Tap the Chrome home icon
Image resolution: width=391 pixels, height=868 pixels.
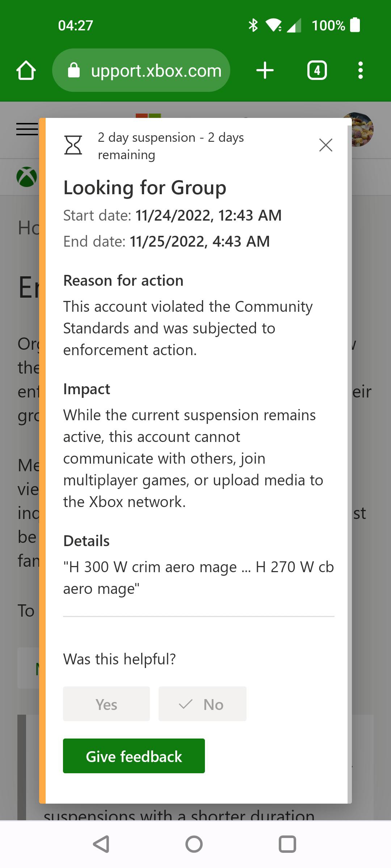pyautogui.click(x=26, y=70)
